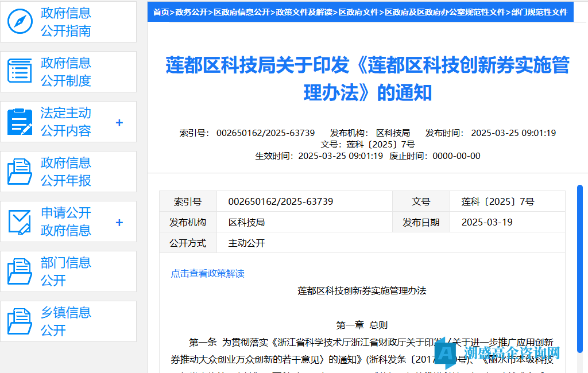Select the 乡镇信息公开 menu text

[66, 321]
